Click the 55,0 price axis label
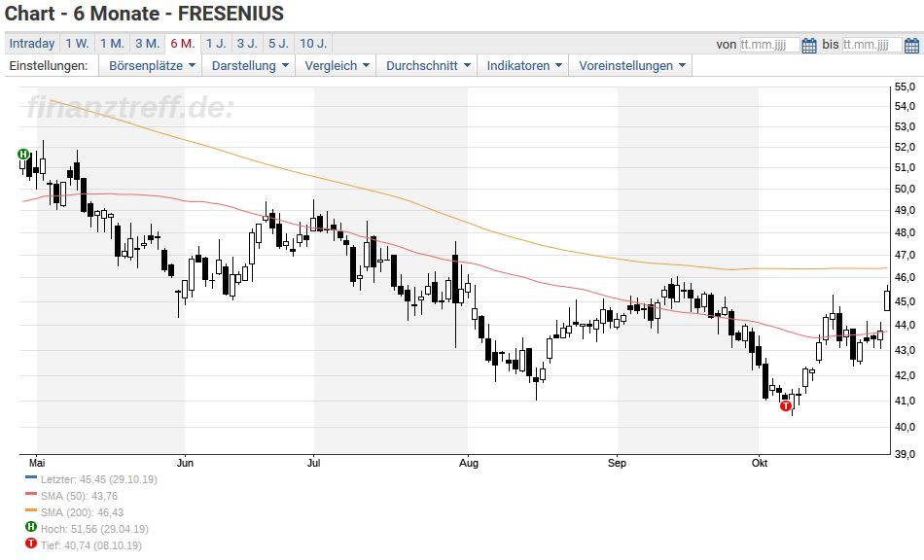924x560 pixels. click(x=906, y=87)
